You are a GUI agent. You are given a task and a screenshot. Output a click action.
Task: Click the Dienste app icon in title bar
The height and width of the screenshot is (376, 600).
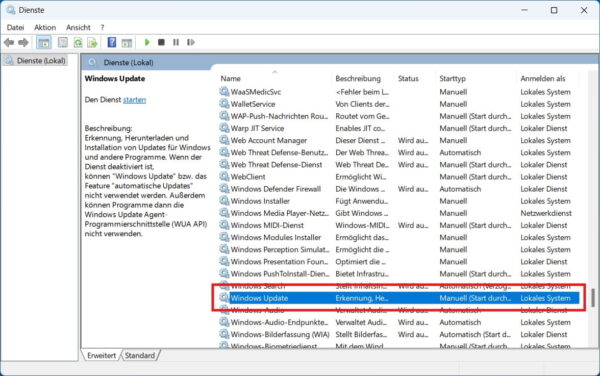click(x=11, y=10)
